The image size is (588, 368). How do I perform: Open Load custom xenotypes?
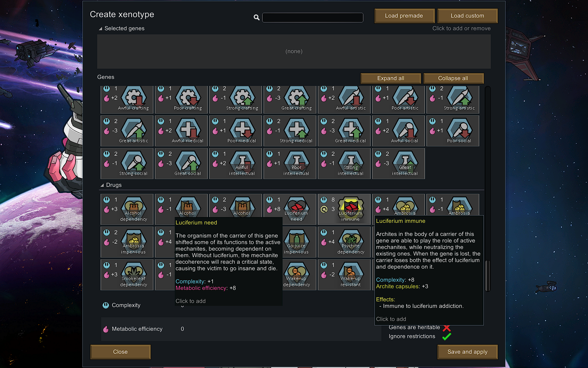(x=467, y=16)
